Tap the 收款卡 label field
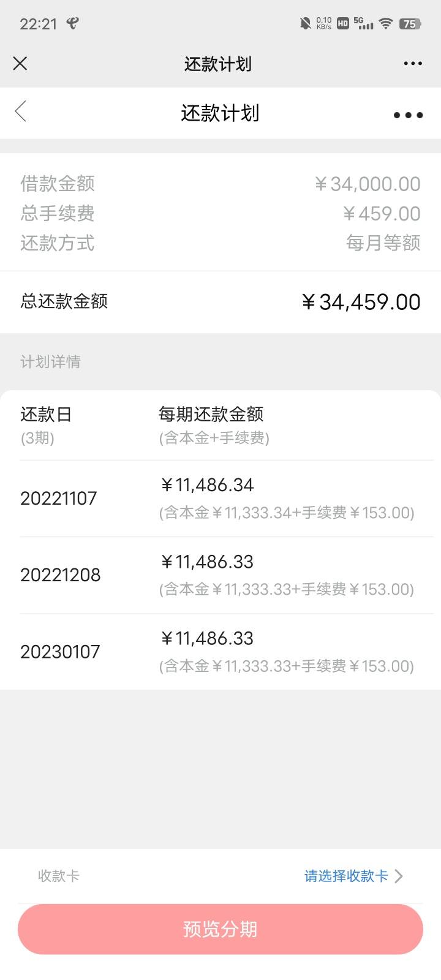This screenshot has width=441, height=980. point(59,876)
